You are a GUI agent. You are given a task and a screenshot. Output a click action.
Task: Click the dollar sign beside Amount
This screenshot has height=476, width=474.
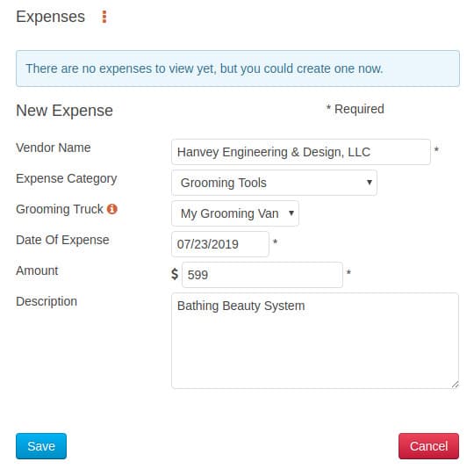click(175, 274)
